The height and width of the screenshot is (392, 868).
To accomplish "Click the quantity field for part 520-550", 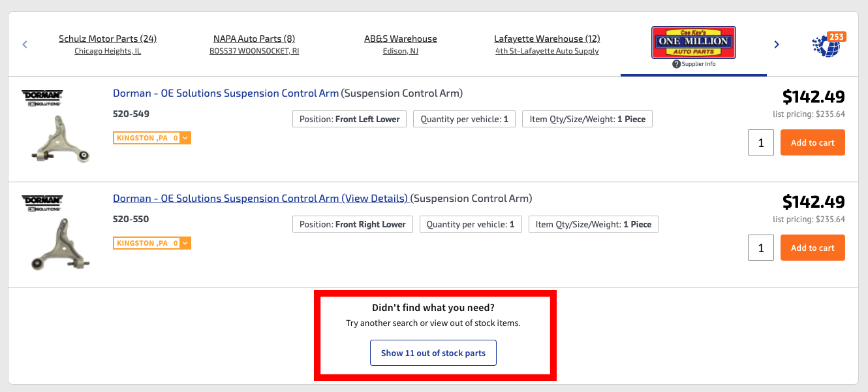I will click(761, 248).
